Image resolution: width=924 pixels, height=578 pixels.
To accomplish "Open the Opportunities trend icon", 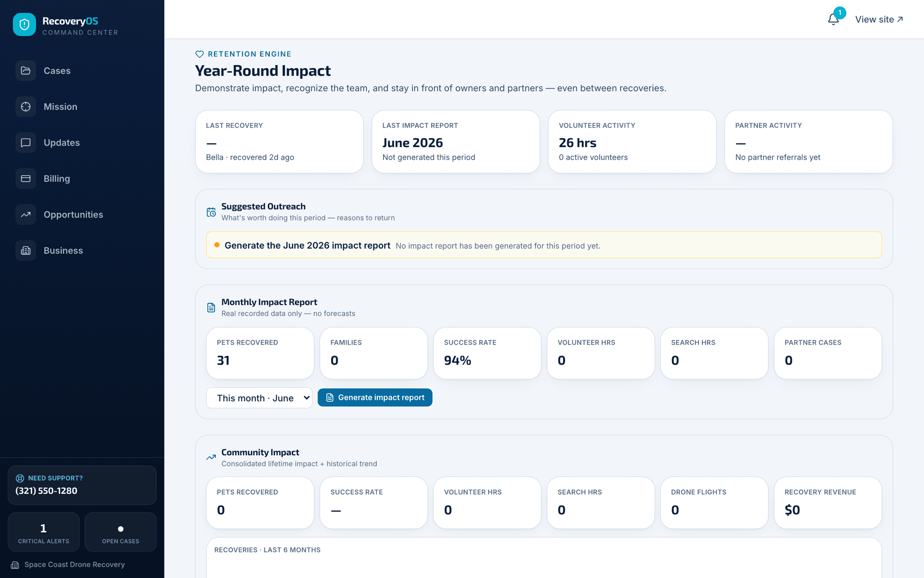I will click(26, 215).
